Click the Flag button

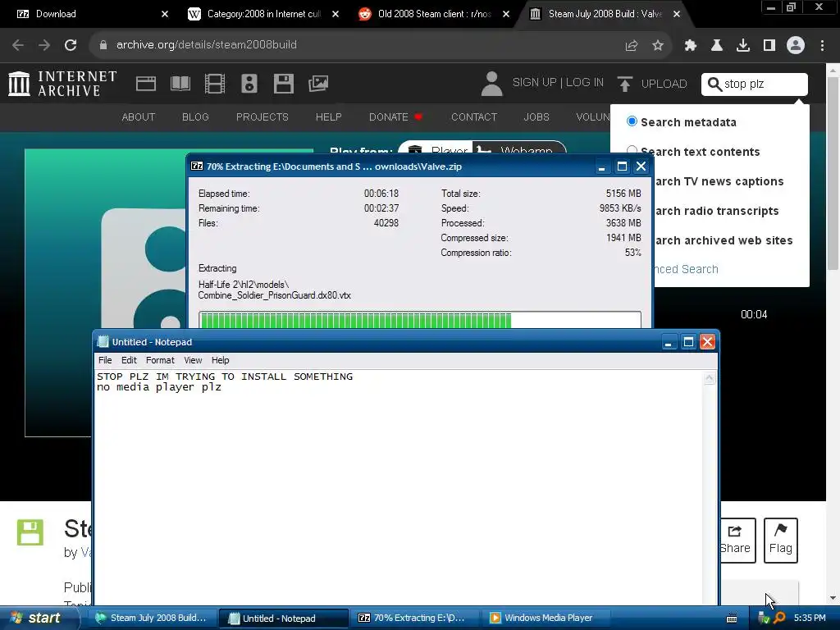pyautogui.click(x=781, y=540)
